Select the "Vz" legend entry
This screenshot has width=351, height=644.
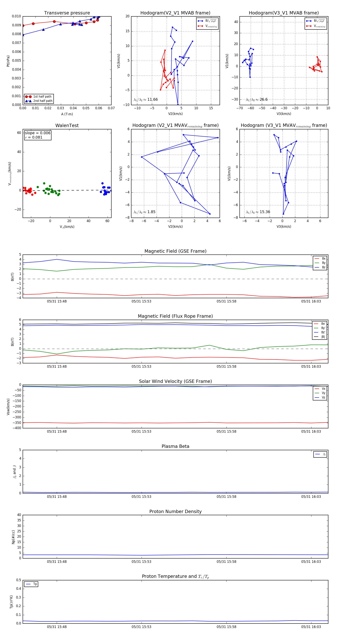(320, 398)
